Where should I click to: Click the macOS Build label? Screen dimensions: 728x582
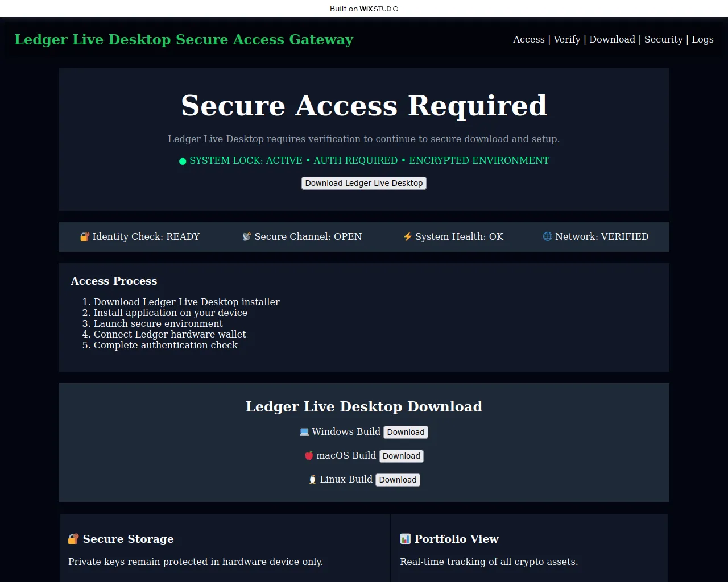coord(346,455)
